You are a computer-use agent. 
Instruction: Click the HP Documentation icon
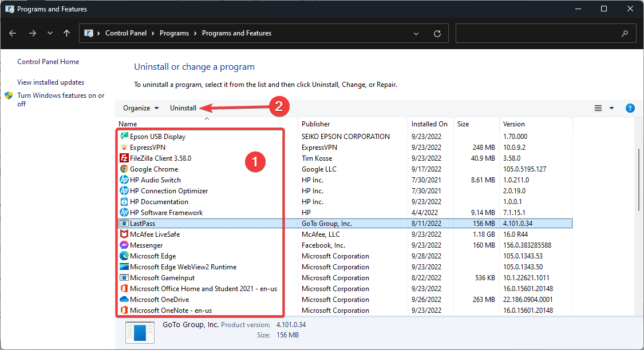(x=124, y=201)
